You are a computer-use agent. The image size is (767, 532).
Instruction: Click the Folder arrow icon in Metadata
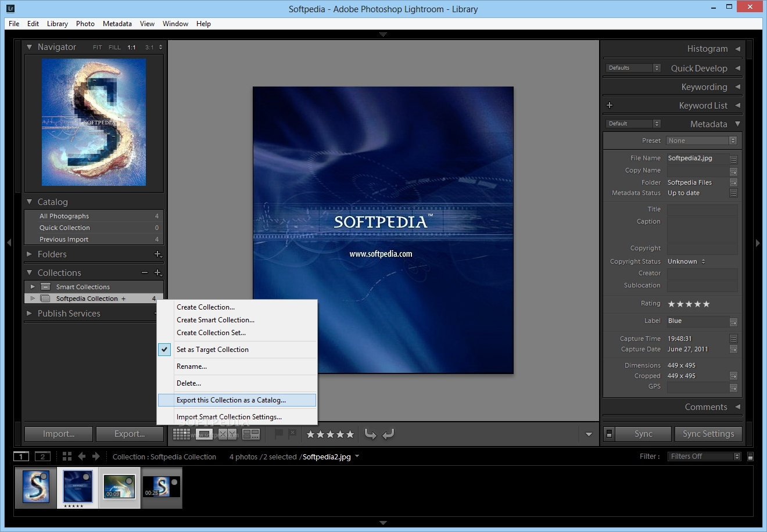(733, 182)
